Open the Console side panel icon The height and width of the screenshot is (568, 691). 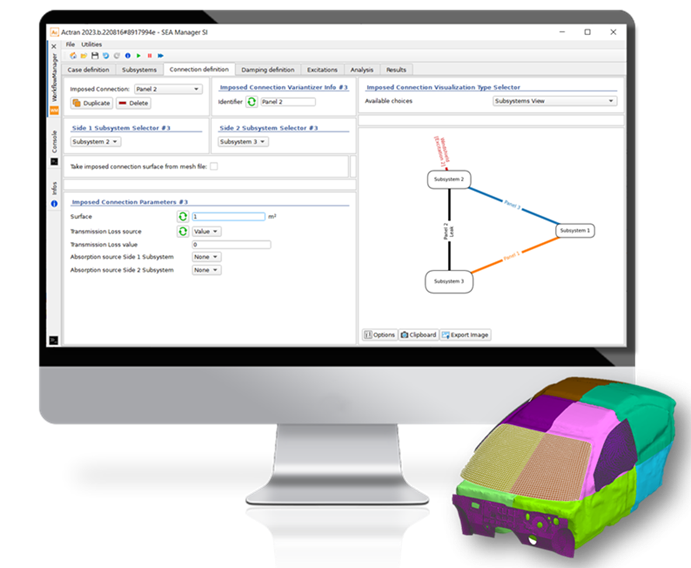point(54,162)
